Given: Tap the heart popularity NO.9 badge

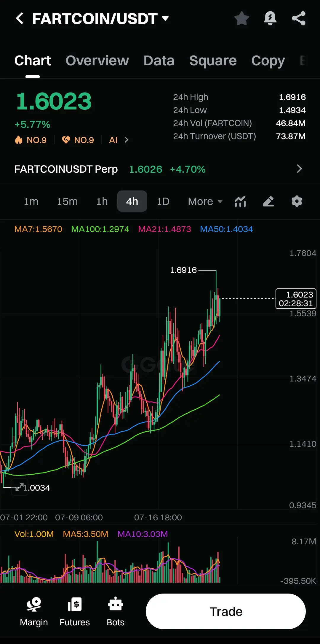Looking at the screenshot, I should 78,140.
